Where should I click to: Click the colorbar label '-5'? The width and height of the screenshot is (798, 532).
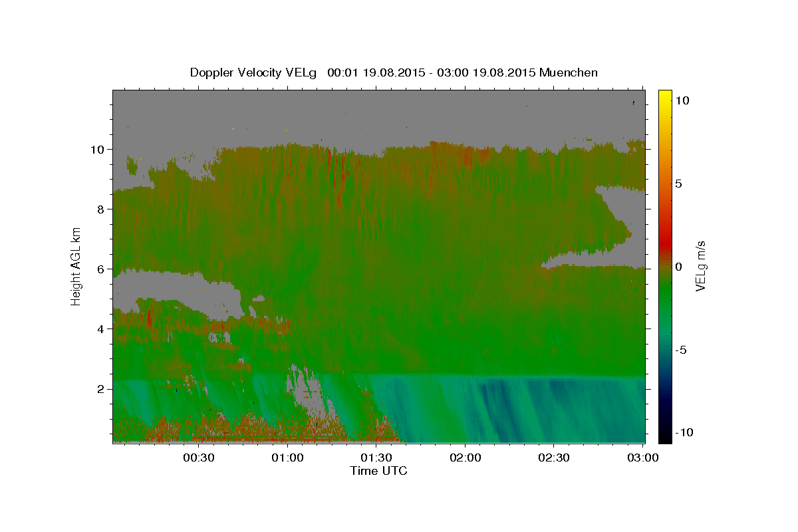pos(680,349)
